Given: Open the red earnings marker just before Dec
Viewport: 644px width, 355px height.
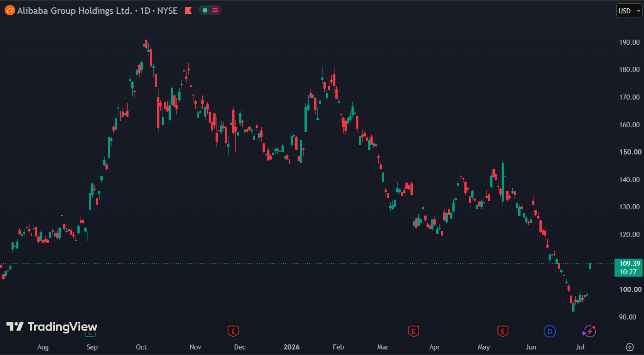Looking at the screenshot, I should click(x=234, y=331).
